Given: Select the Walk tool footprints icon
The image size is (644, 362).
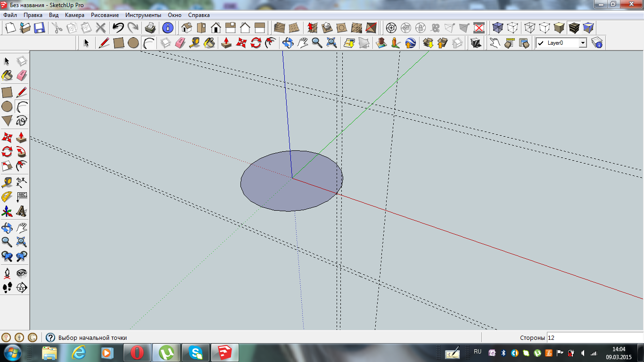Looking at the screenshot, I should tap(7, 288).
